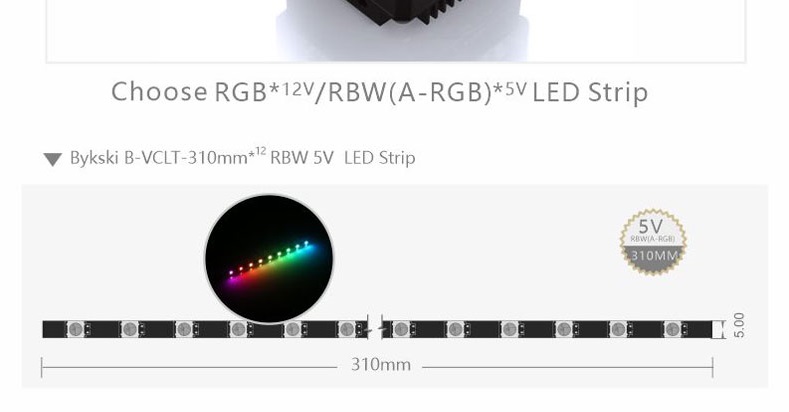The image size is (789, 412).
Task: Click the LED chip right of break mark
Action: [401, 329]
